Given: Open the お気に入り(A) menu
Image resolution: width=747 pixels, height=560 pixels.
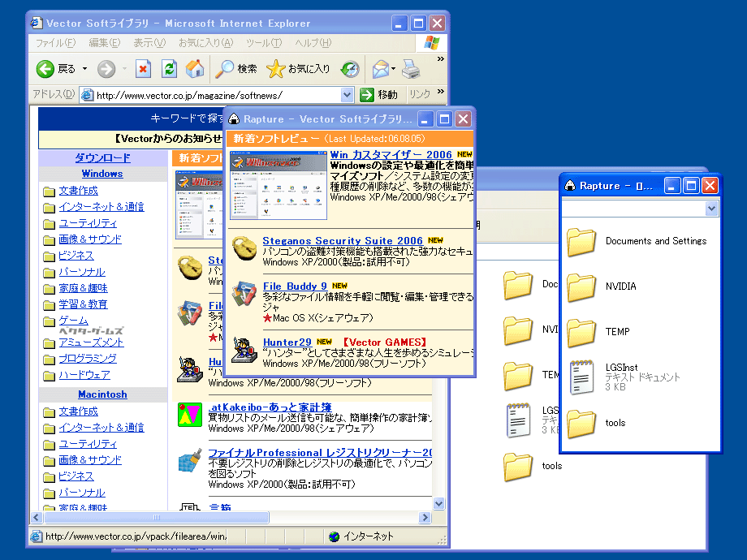Looking at the screenshot, I should [x=205, y=43].
